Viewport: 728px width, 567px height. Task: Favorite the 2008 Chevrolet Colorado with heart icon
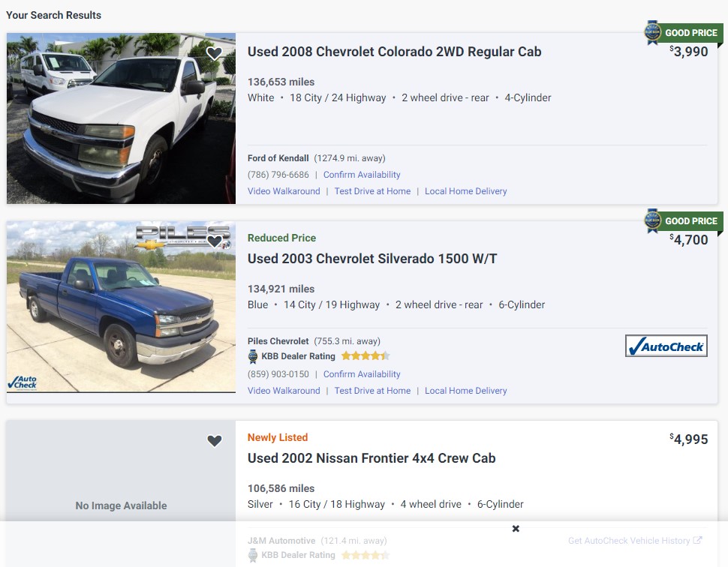pyautogui.click(x=214, y=53)
